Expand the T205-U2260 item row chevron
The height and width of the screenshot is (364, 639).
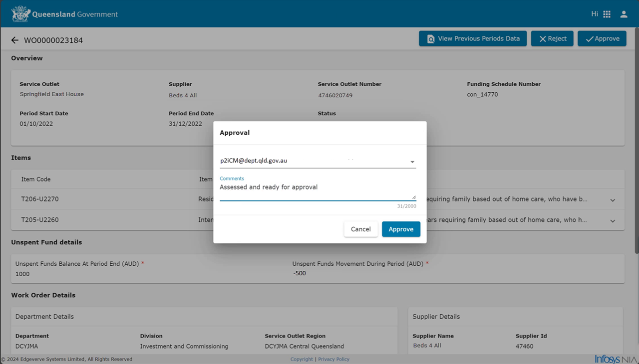tap(613, 220)
